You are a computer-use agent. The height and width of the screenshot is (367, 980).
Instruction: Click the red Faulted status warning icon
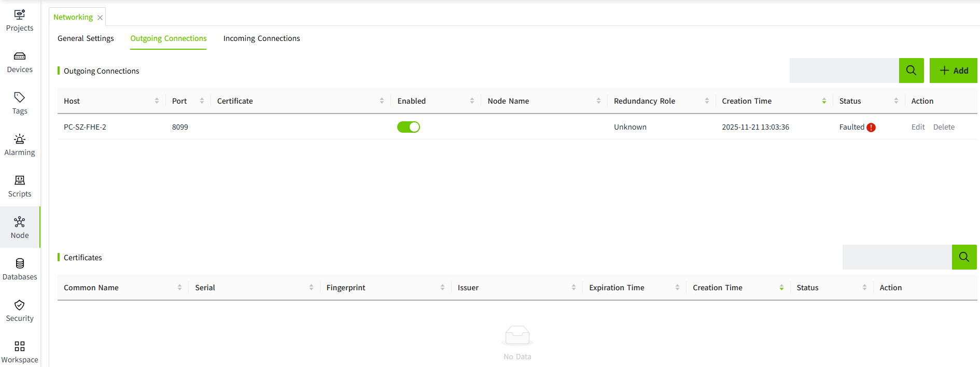point(871,128)
